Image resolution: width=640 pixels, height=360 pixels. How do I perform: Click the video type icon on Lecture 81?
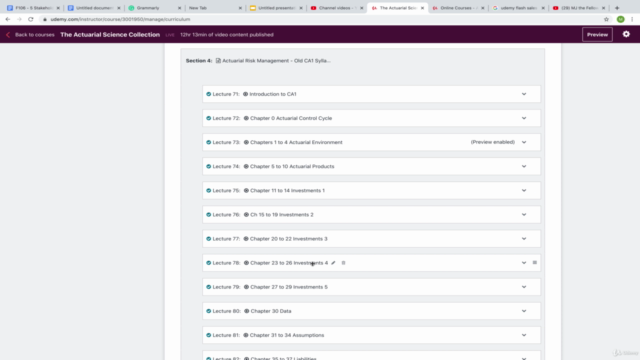pyautogui.click(x=246, y=335)
